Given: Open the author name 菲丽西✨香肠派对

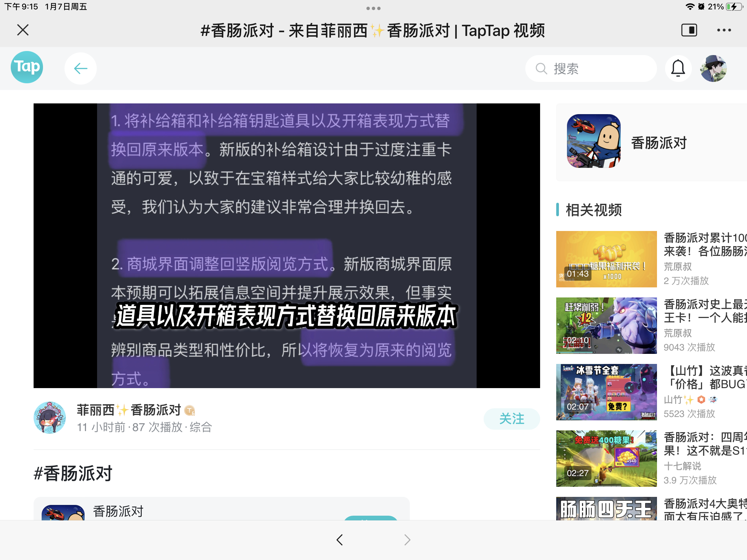Looking at the screenshot, I should pyautogui.click(x=129, y=410).
